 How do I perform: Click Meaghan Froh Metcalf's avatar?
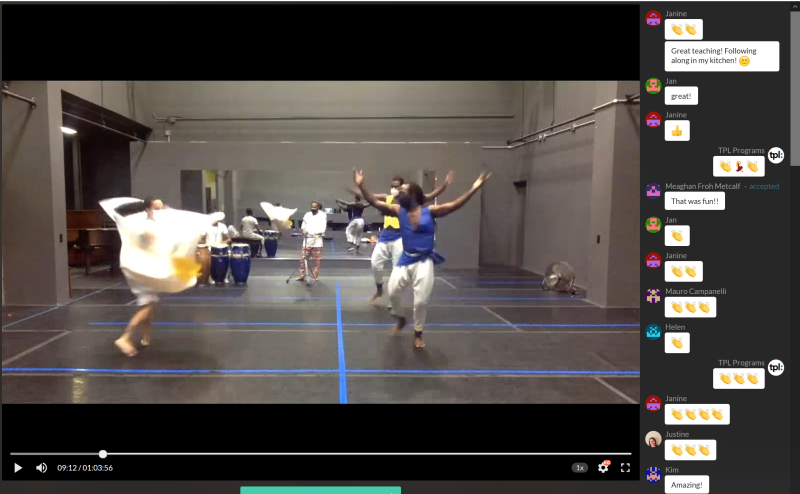(653, 191)
